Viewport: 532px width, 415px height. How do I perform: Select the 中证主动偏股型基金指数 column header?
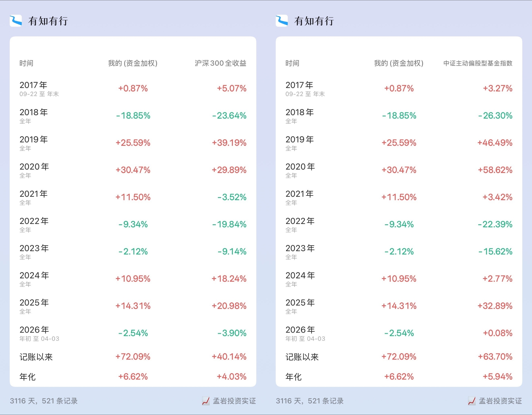pos(478,63)
